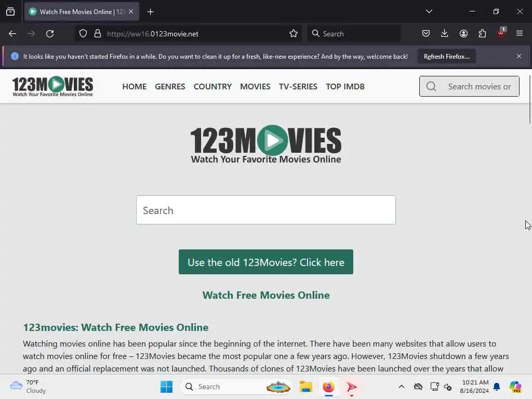Click the OneDrive cloud tray icon
This screenshot has height=399, width=532.
click(418, 387)
